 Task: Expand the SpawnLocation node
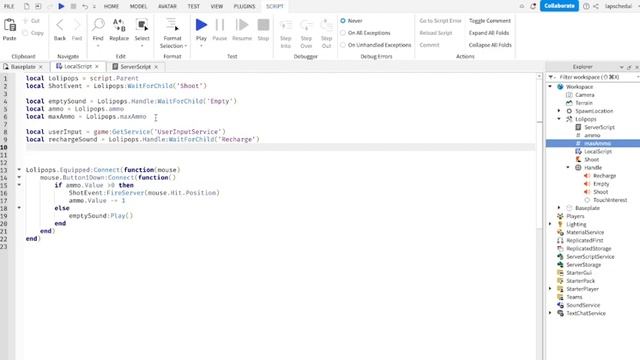[559, 111]
